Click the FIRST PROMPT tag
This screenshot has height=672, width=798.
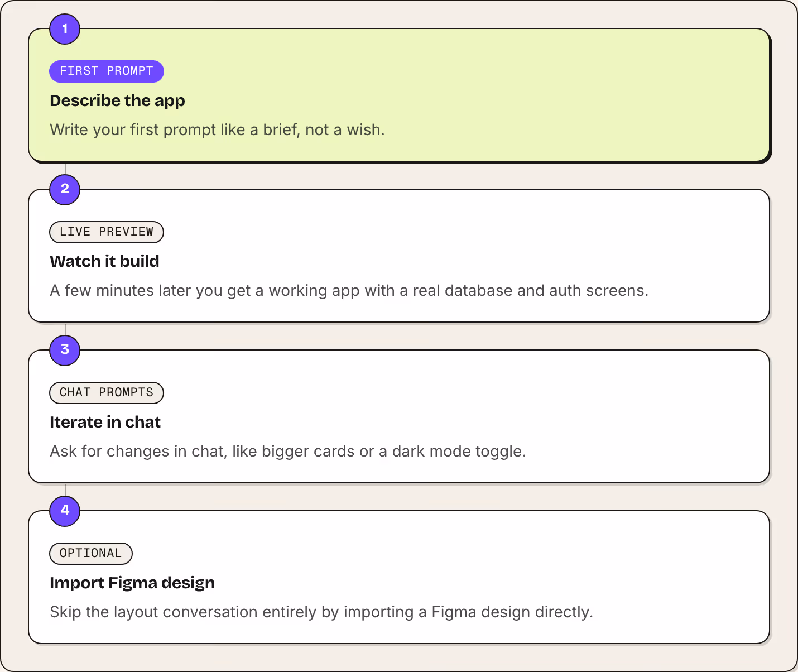[107, 71]
